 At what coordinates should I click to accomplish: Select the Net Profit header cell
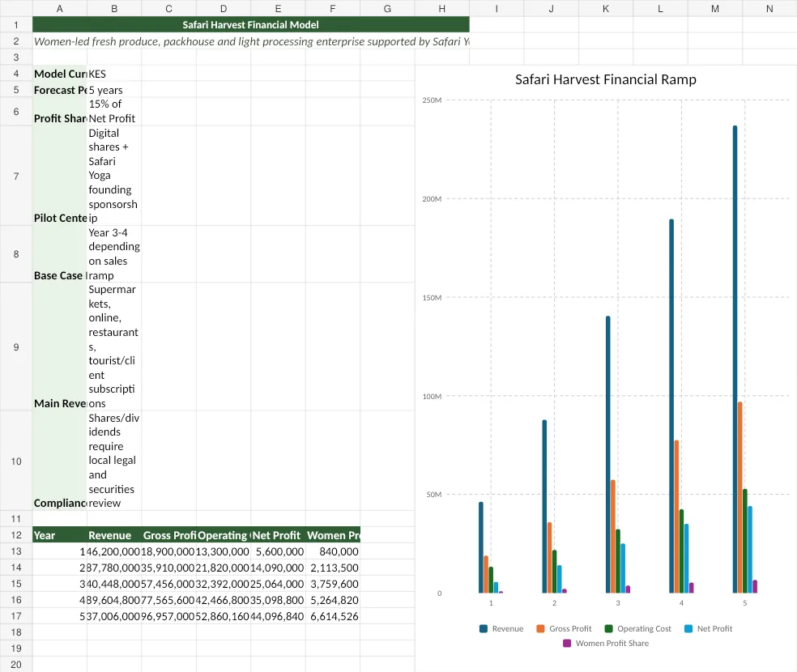point(278,535)
